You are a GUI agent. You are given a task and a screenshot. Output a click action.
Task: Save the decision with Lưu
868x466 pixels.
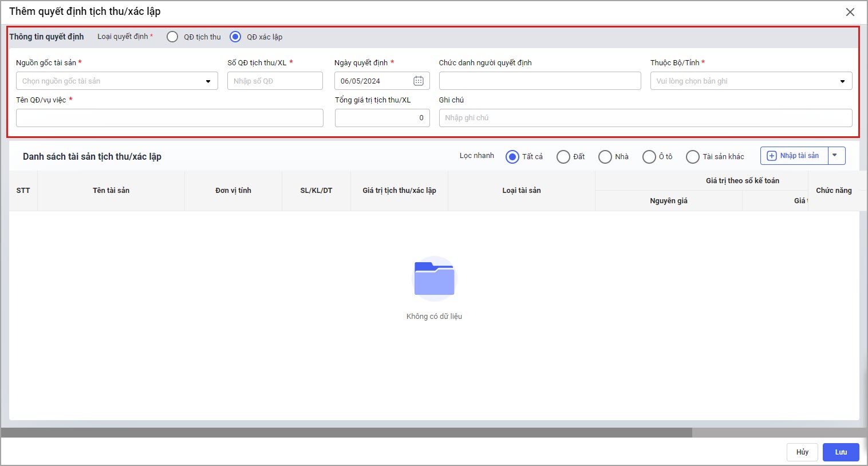841,452
